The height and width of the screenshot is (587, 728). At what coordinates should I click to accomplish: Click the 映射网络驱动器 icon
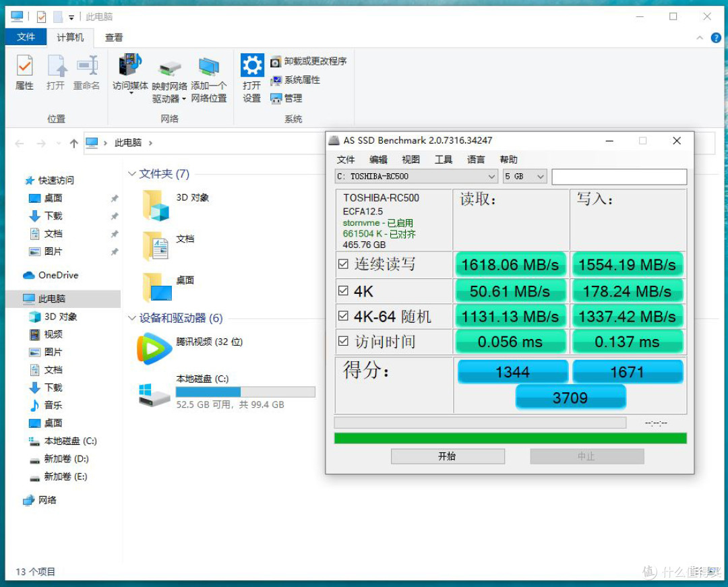tap(169, 68)
